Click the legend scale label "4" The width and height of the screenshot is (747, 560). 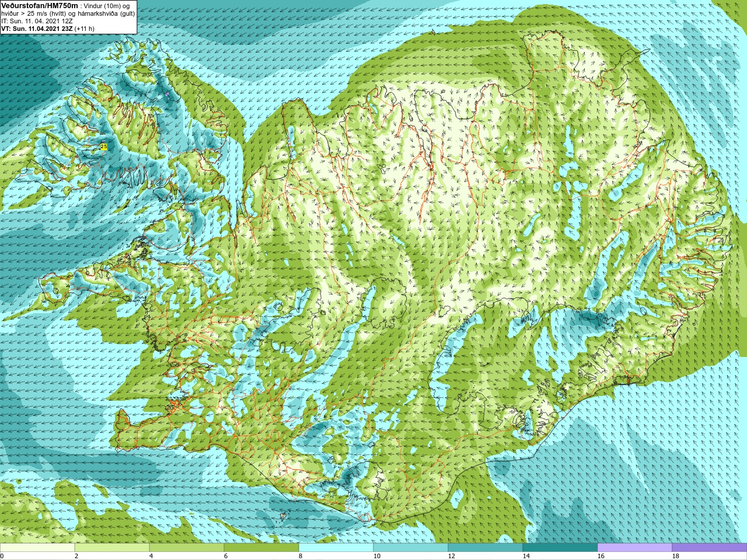tap(151, 556)
